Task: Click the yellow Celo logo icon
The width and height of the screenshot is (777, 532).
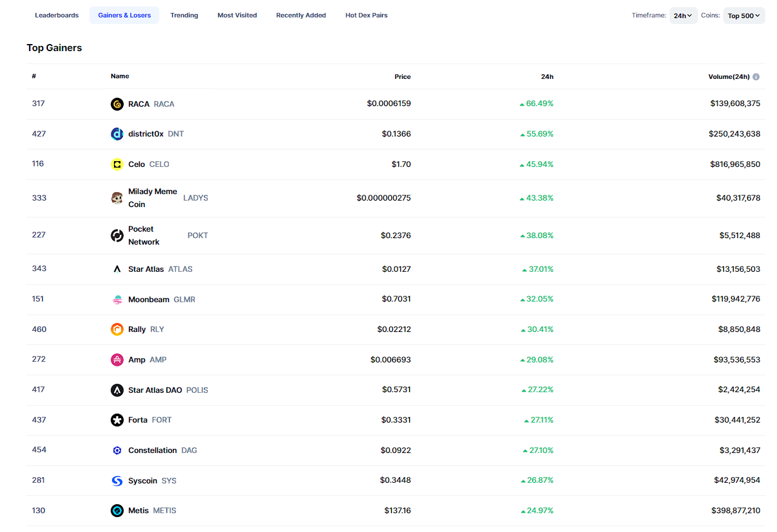Action: coord(117,164)
